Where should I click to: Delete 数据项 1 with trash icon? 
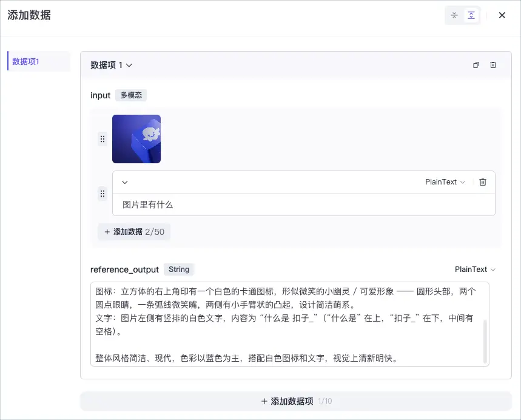[x=493, y=65]
